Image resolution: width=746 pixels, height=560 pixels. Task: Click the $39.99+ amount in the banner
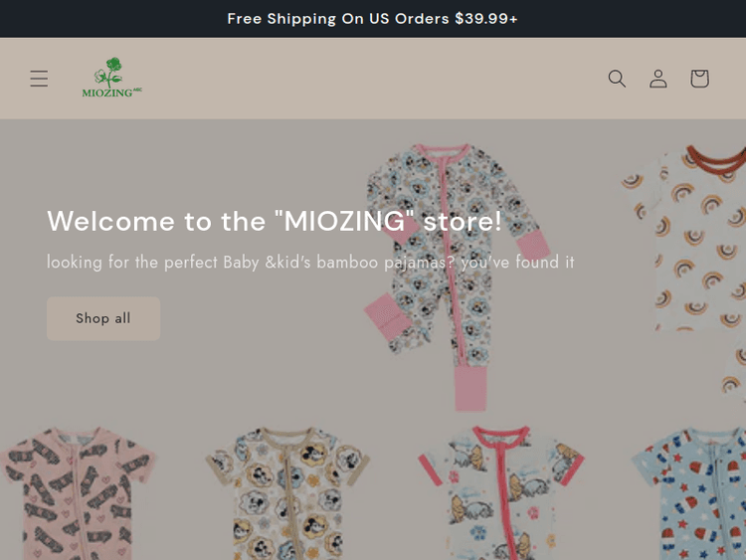485,19
